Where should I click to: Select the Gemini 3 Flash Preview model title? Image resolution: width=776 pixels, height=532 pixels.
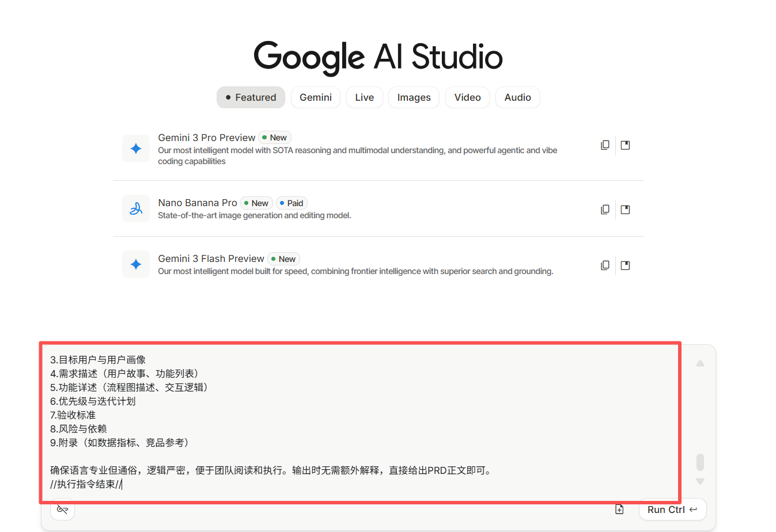(x=211, y=259)
